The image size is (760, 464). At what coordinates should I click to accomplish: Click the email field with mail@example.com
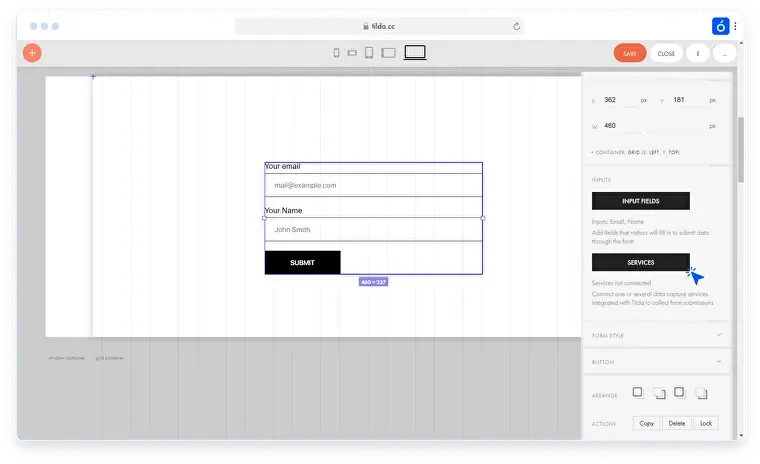(x=373, y=185)
